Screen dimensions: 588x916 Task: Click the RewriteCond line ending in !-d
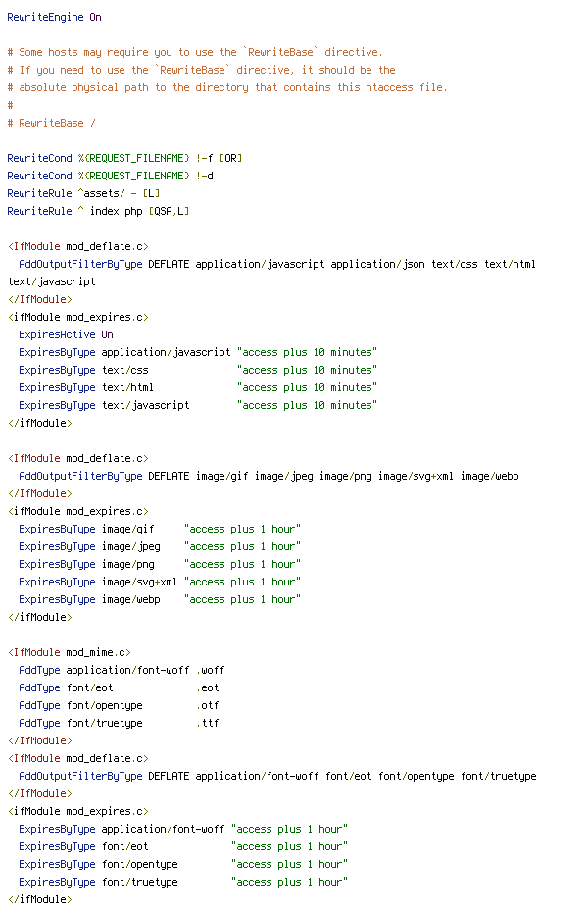(x=111, y=176)
